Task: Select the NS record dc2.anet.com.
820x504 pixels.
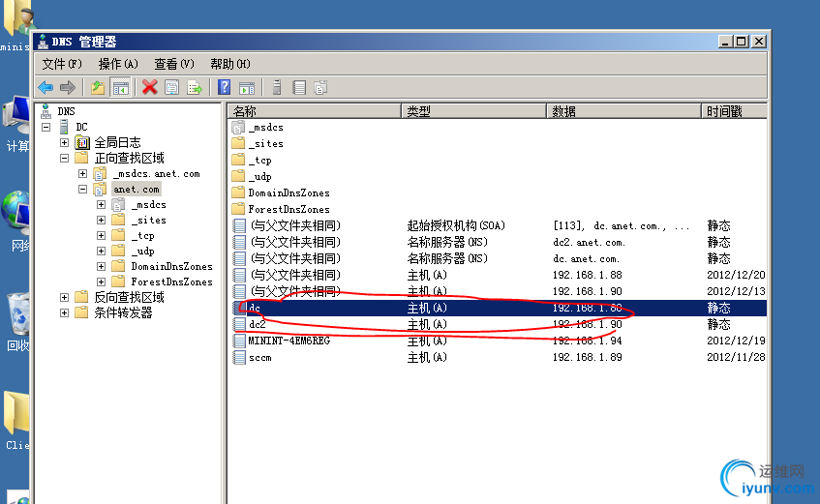Action: 499,242
